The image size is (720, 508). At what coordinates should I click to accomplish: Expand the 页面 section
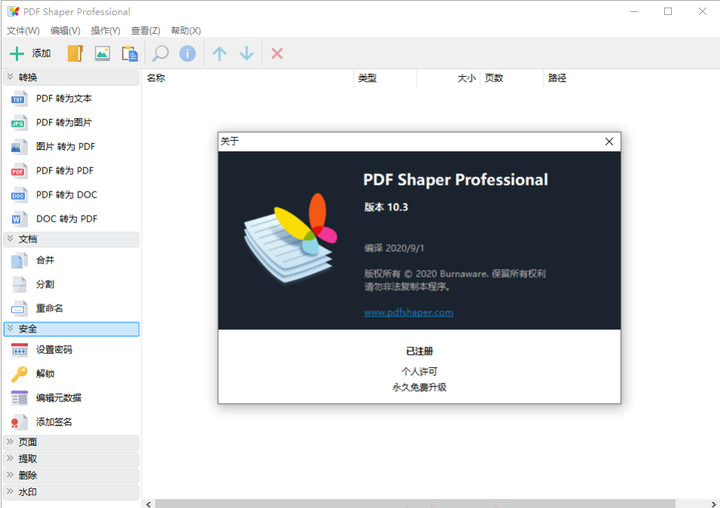[71, 442]
